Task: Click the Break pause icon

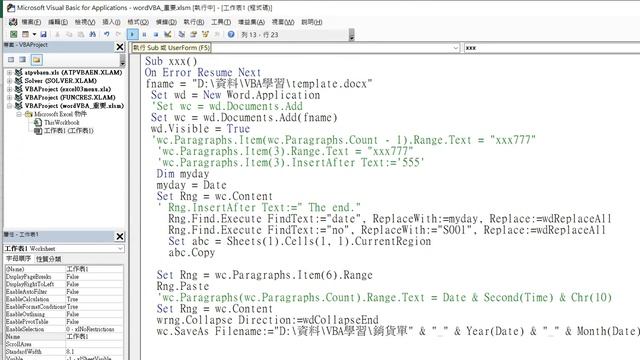Action: [144, 35]
